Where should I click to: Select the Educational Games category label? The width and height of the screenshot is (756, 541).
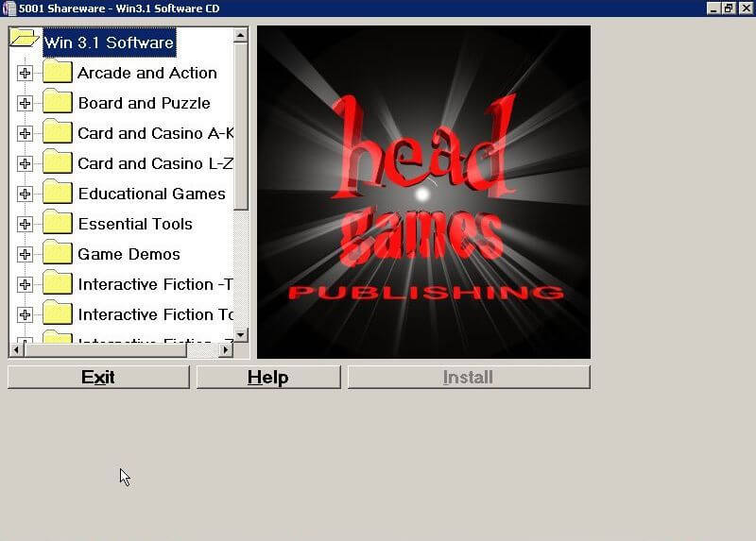(x=152, y=194)
